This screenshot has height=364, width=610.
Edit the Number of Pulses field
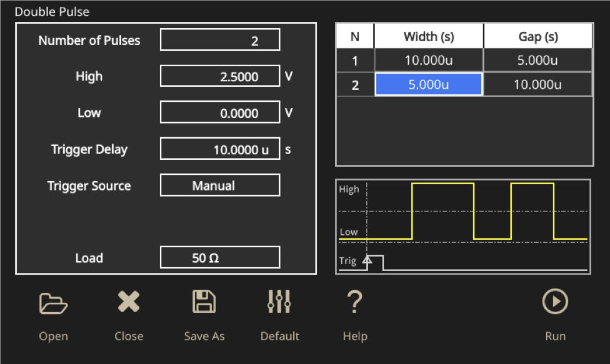[220, 41]
